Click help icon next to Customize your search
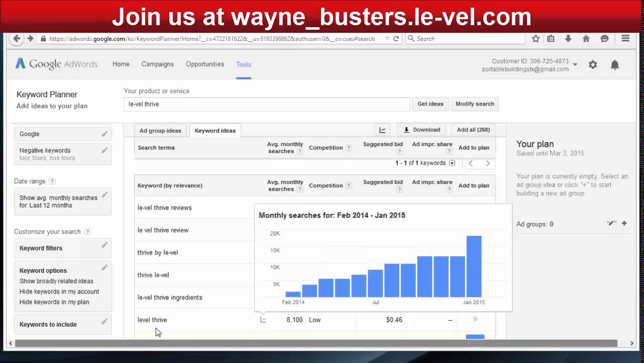The width and height of the screenshot is (644, 363). [87, 232]
